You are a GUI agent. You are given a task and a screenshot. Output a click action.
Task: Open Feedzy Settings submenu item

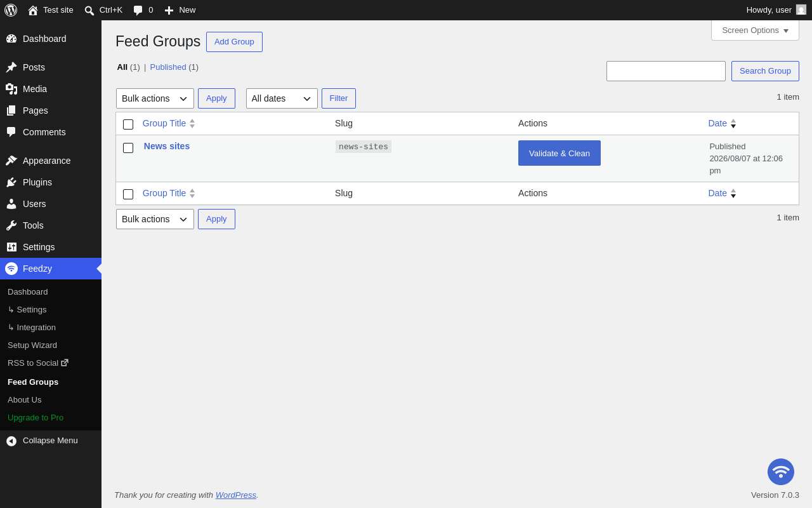27,309
